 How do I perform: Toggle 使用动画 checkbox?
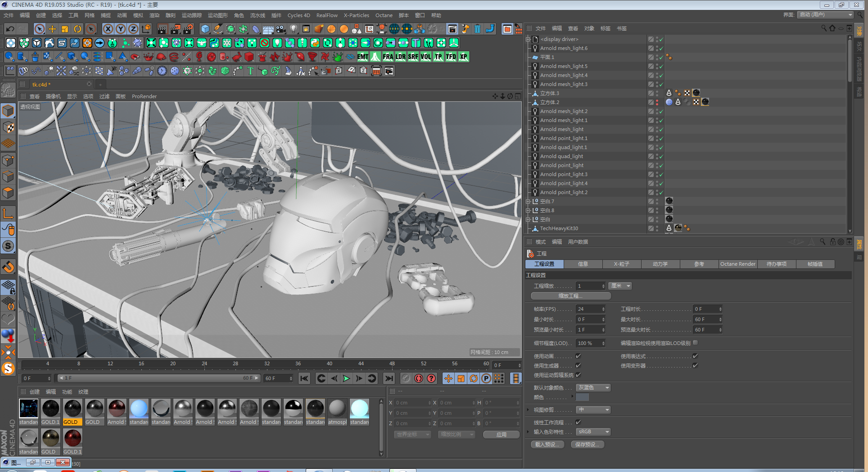click(x=578, y=356)
